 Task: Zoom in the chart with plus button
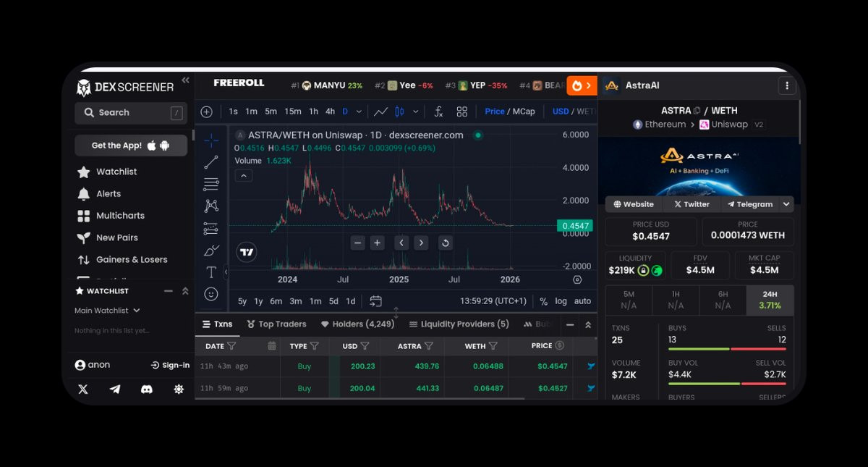[377, 243]
